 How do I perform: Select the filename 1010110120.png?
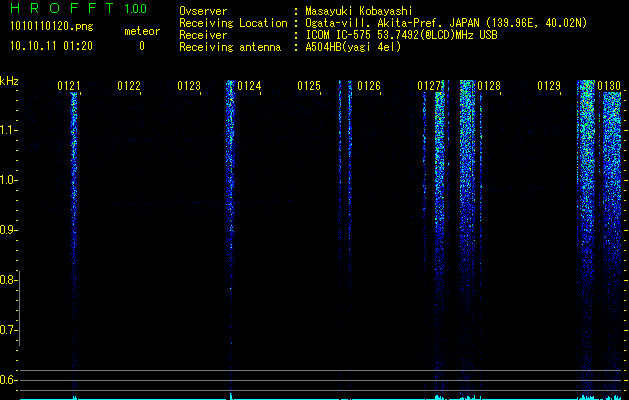[x=52, y=27]
